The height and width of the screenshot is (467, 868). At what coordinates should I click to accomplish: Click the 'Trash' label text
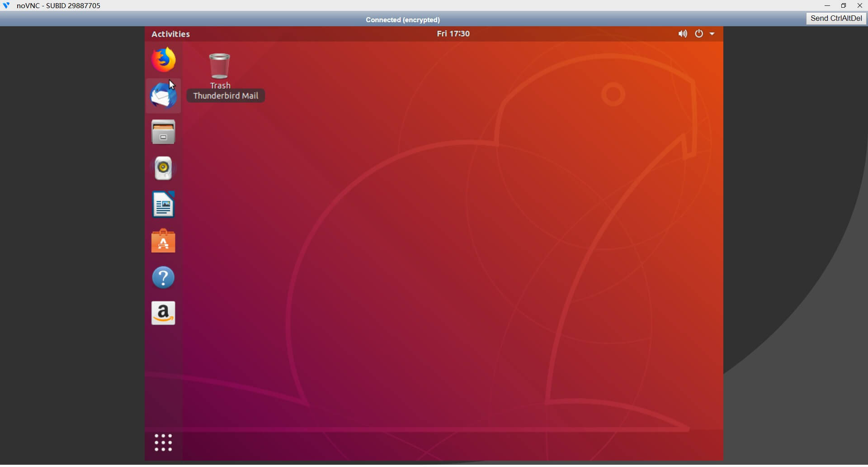click(x=220, y=86)
